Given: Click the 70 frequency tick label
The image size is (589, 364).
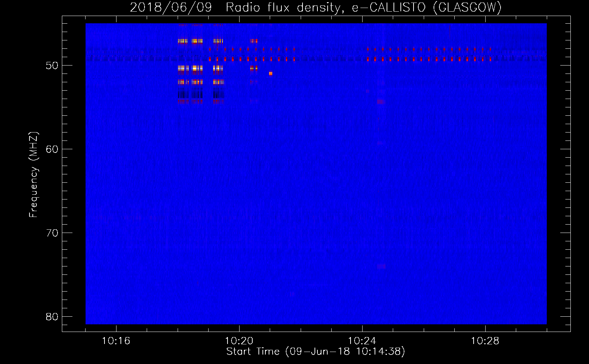Looking at the screenshot, I should (52, 233).
